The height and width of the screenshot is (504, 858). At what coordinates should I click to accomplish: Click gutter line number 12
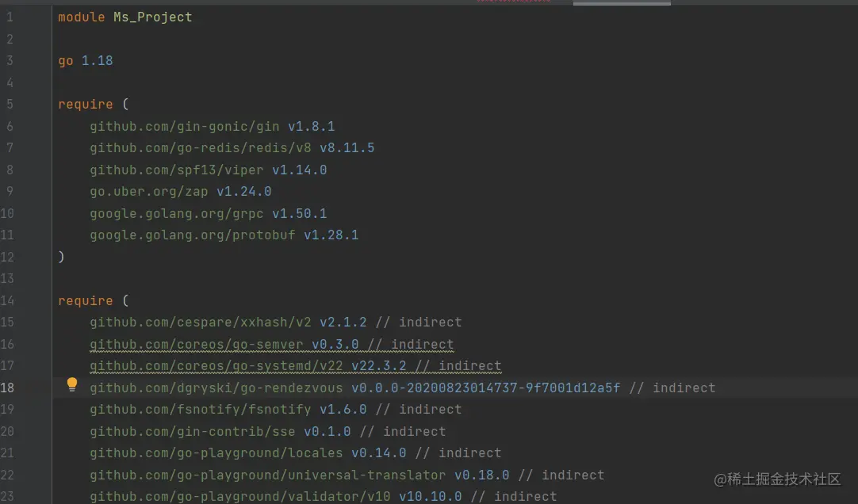[x=7, y=257]
